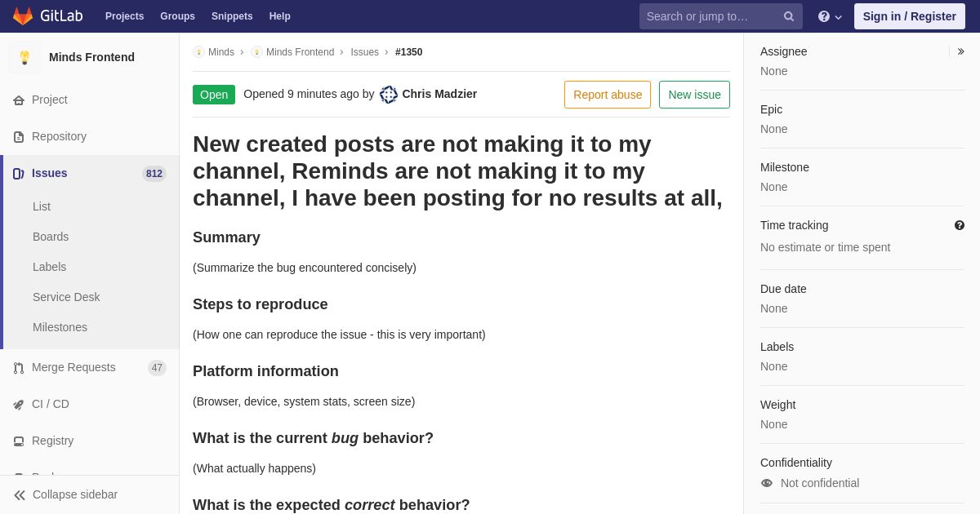Click 'Opened 9 minutes ago by' text

[309, 94]
